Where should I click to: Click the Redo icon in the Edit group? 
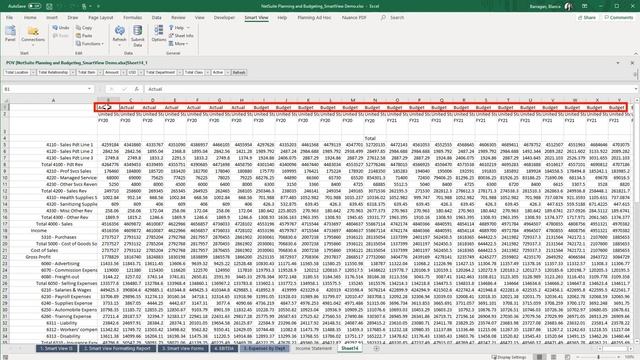tap(61, 36)
